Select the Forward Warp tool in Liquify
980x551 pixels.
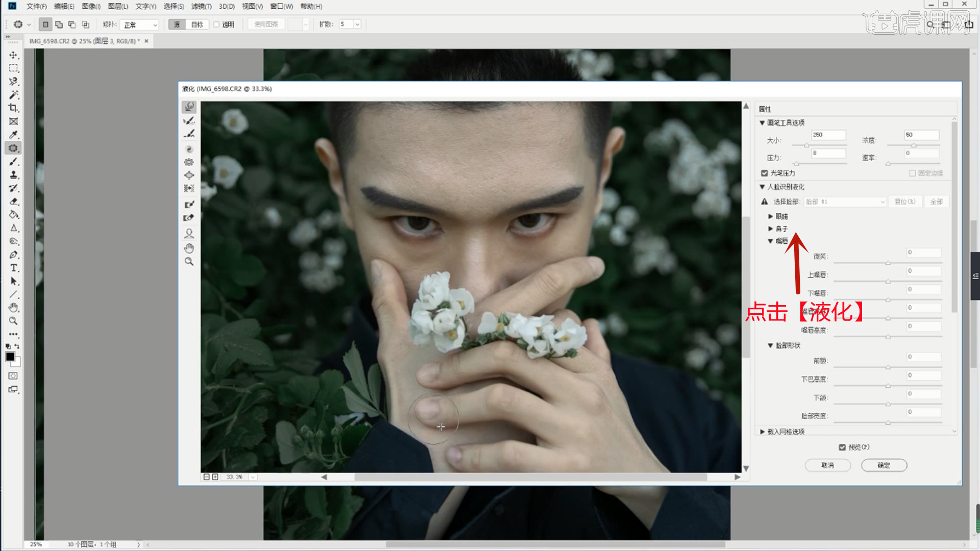coord(189,107)
